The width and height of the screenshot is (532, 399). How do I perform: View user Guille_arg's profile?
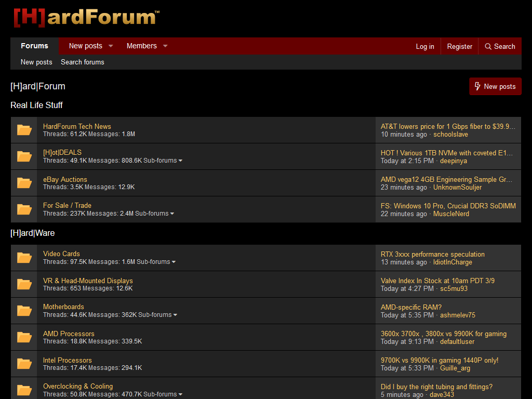[455, 368]
